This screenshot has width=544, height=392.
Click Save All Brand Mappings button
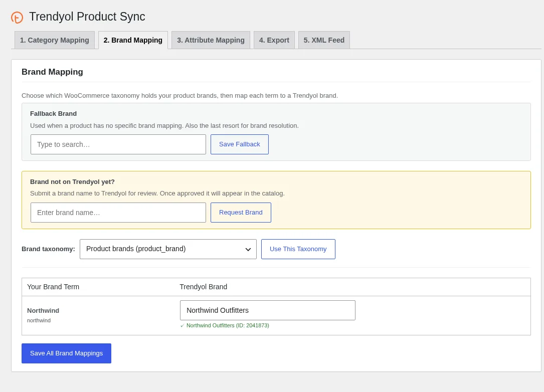click(x=66, y=353)
